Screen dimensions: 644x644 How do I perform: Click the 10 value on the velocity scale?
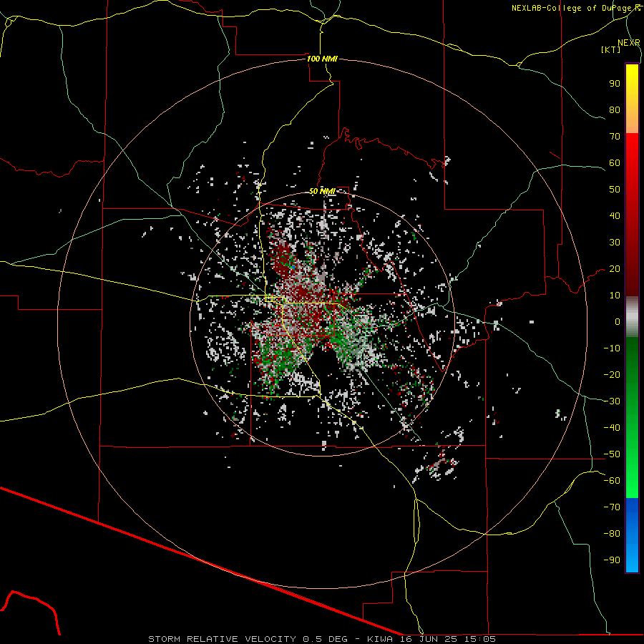pos(615,296)
